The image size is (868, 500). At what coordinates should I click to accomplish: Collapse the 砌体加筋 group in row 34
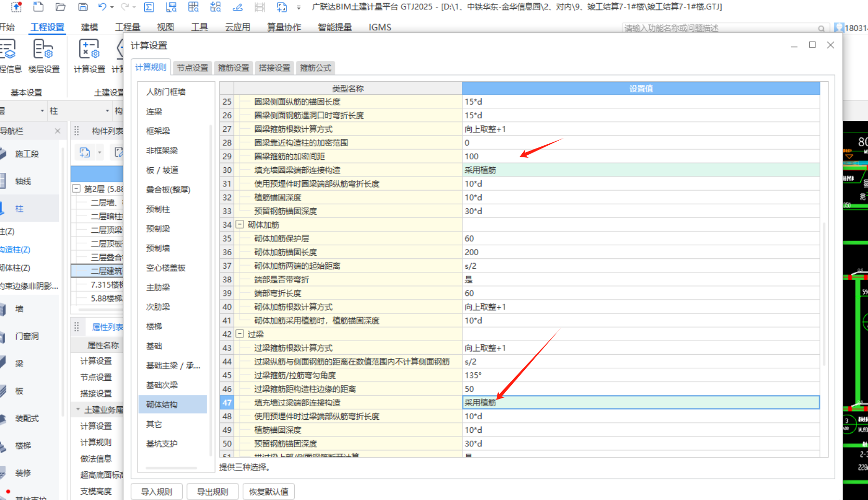coord(240,224)
